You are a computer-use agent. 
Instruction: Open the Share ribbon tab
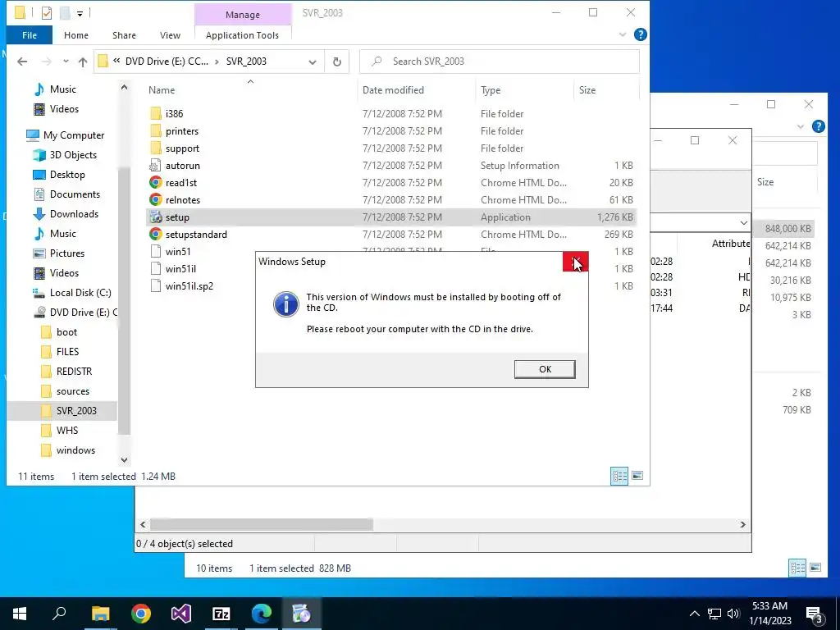pos(124,35)
